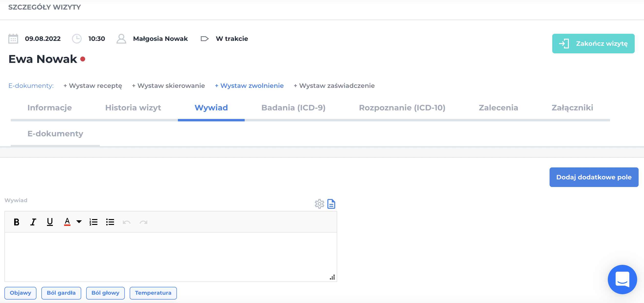Click the red text color A icon
644x303 pixels.
[x=67, y=222]
